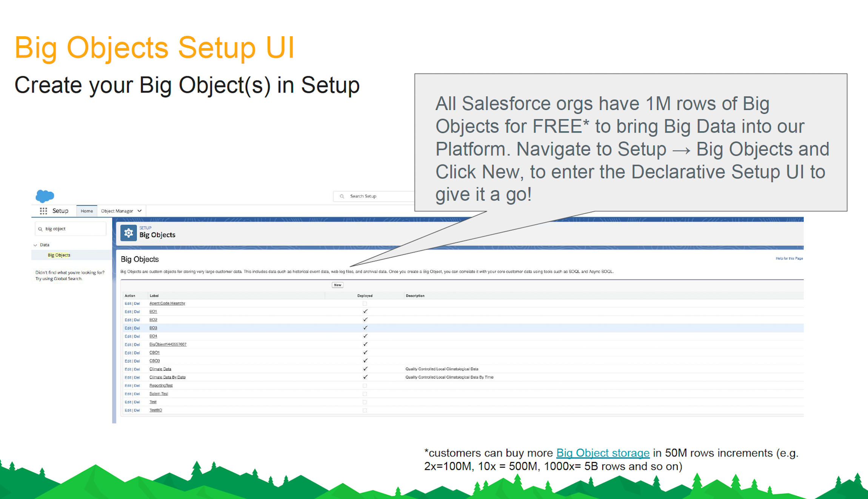The width and height of the screenshot is (868, 499).
Task: Click Del for the Salem Test row
Action: pyautogui.click(x=137, y=394)
